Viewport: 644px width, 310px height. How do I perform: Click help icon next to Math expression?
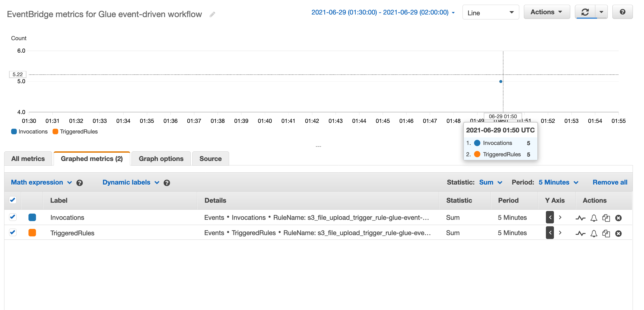click(x=79, y=183)
